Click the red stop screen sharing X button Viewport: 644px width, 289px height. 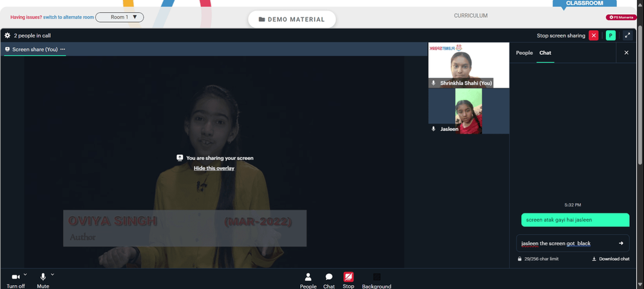[594, 35]
